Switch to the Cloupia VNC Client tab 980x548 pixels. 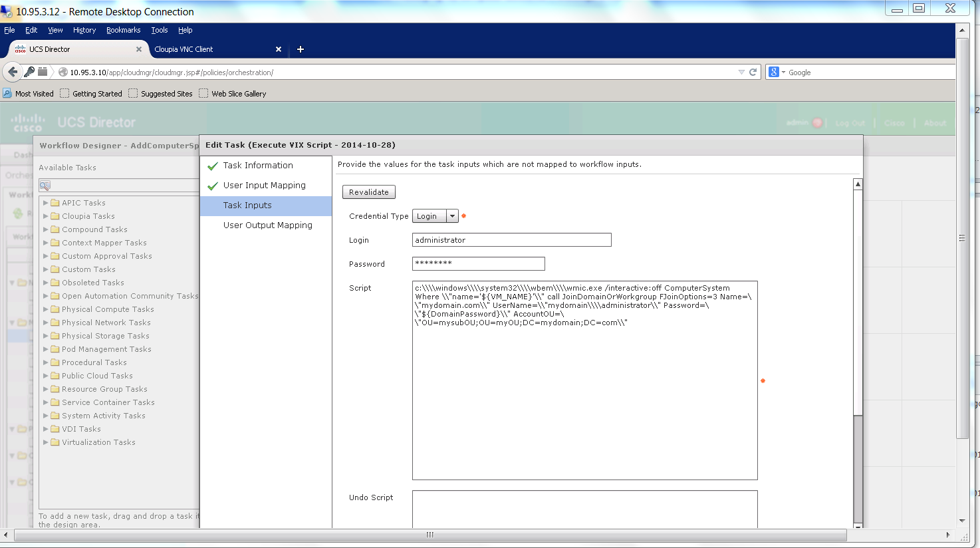coord(217,49)
